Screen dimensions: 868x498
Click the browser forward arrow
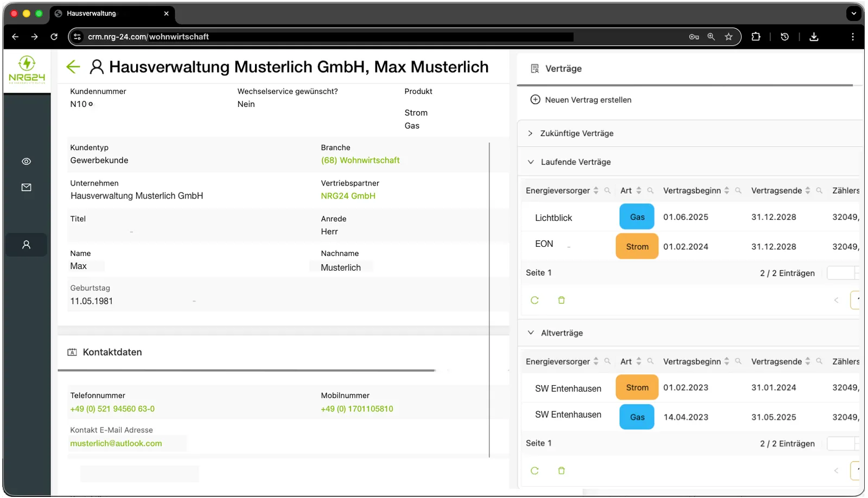[x=35, y=37]
